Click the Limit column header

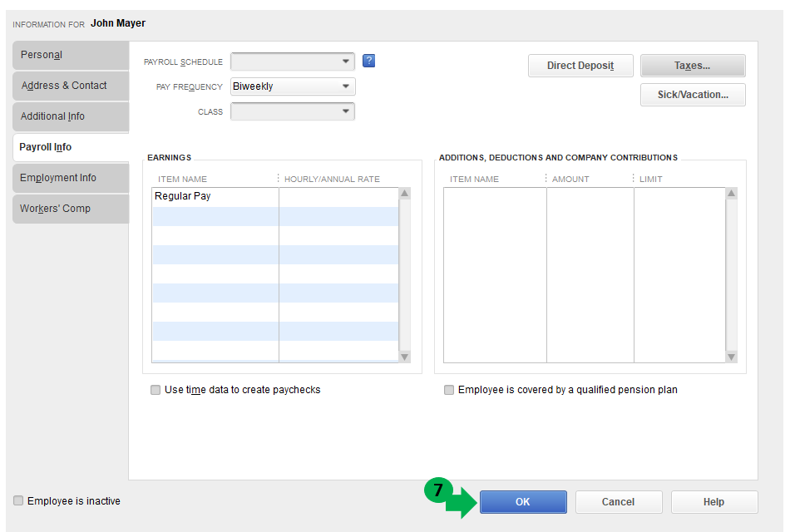[x=651, y=180]
